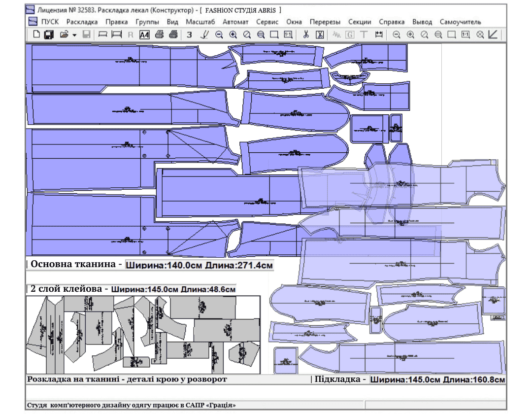Click the black floppy disk save icon
This screenshot has width=532, height=414.
pos(49,35)
